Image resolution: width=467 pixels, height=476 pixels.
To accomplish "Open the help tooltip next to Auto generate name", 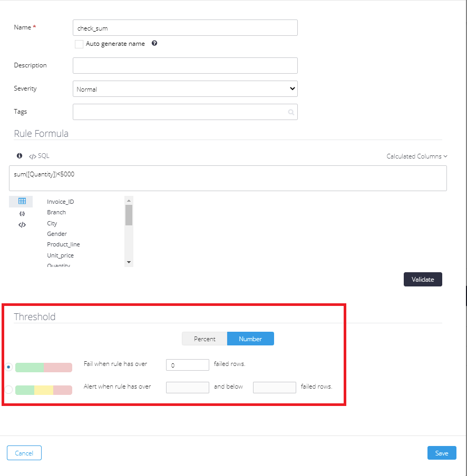I will 154,44.
